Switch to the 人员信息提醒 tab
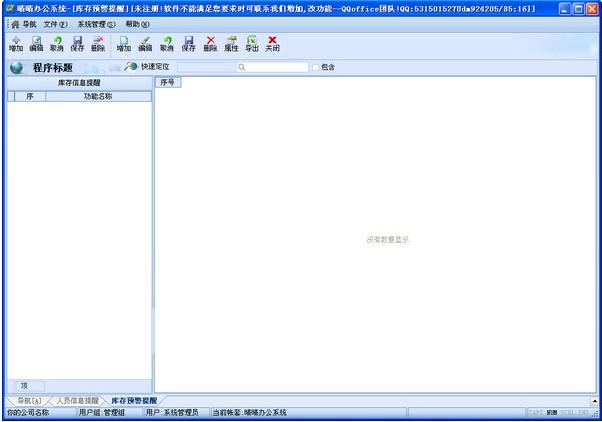 [77, 400]
